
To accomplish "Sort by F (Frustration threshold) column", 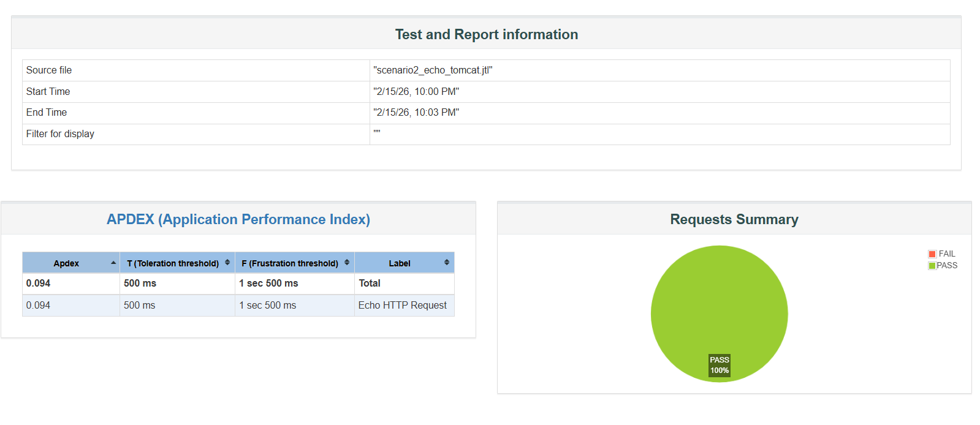I will [x=295, y=263].
